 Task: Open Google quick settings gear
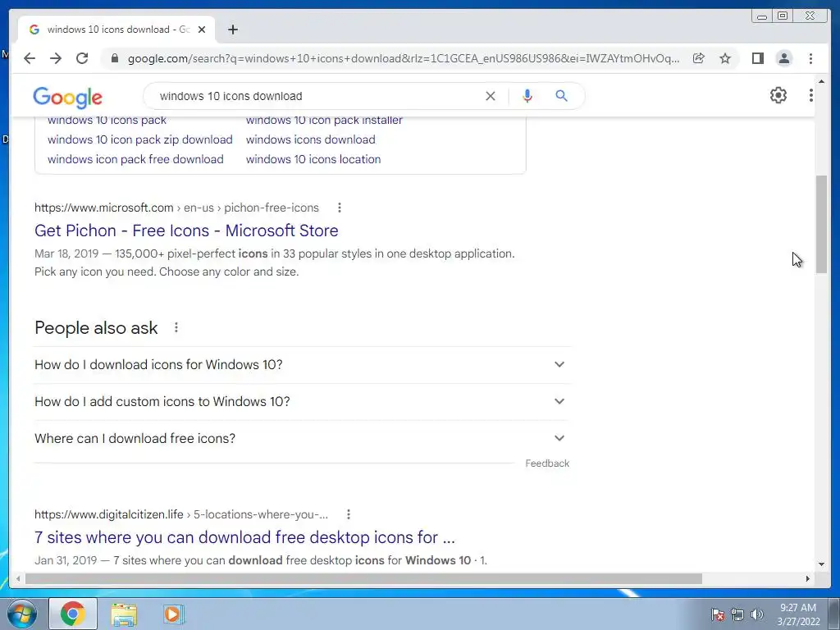click(778, 95)
